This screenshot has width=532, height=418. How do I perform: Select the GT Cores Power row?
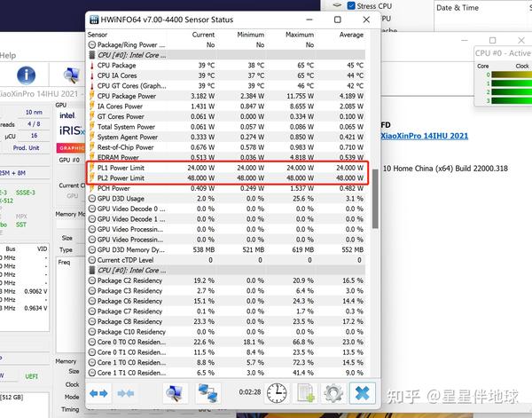coord(226,116)
